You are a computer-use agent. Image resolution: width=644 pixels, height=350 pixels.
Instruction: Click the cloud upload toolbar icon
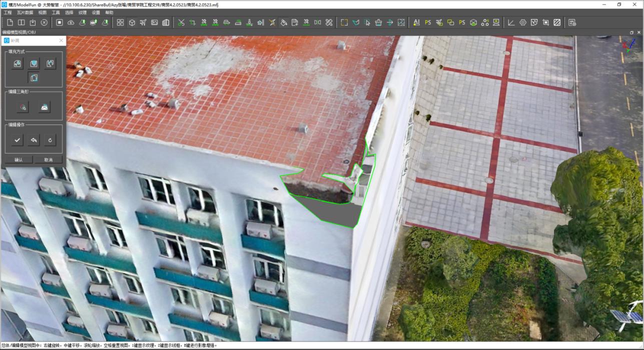(x=71, y=22)
